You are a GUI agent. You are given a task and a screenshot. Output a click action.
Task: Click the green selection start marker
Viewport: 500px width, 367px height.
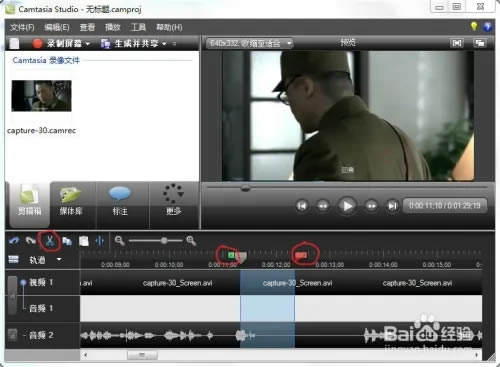pos(231,255)
